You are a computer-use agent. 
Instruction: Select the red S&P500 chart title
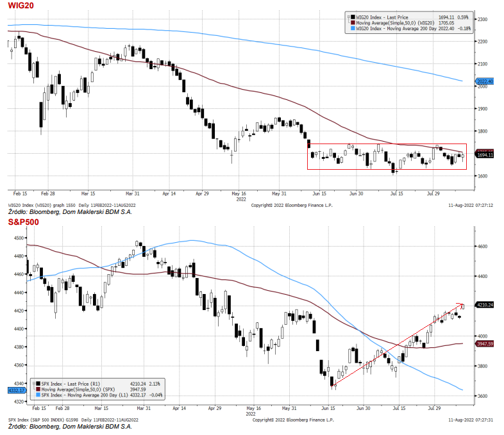click(x=23, y=222)
